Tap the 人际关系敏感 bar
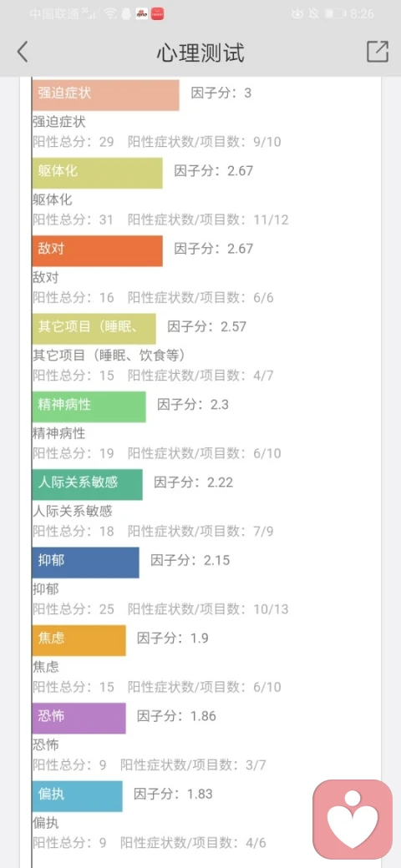 point(88,485)
